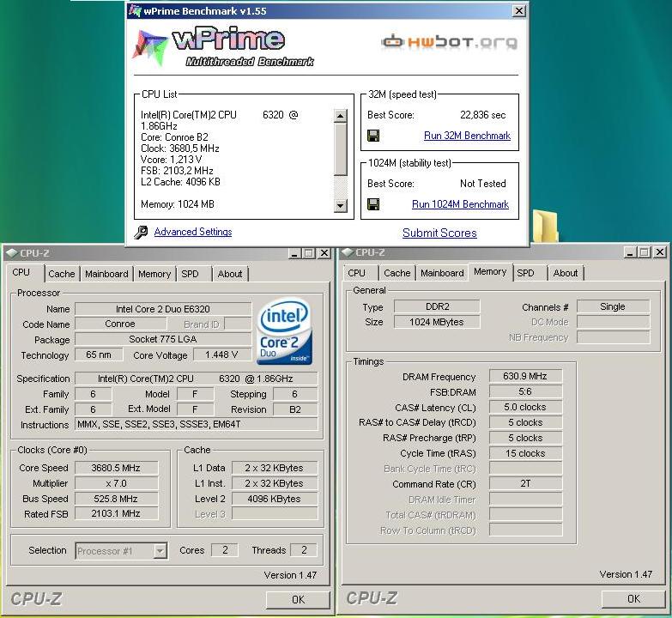The width and height of the screenshot is (672, 618).
Task: Click the Advanced Settings magnifier icon
Action: (141, 232)
